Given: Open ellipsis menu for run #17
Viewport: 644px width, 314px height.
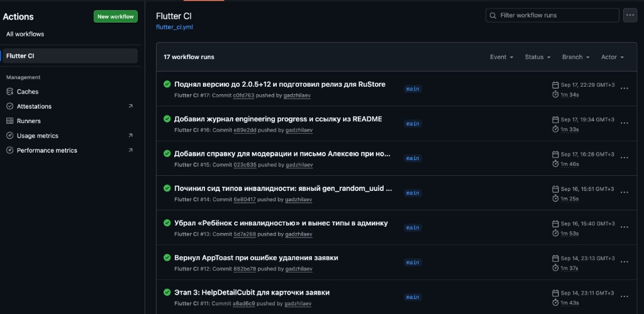Looking at the screenshot, I should click(x=625, y=89).
